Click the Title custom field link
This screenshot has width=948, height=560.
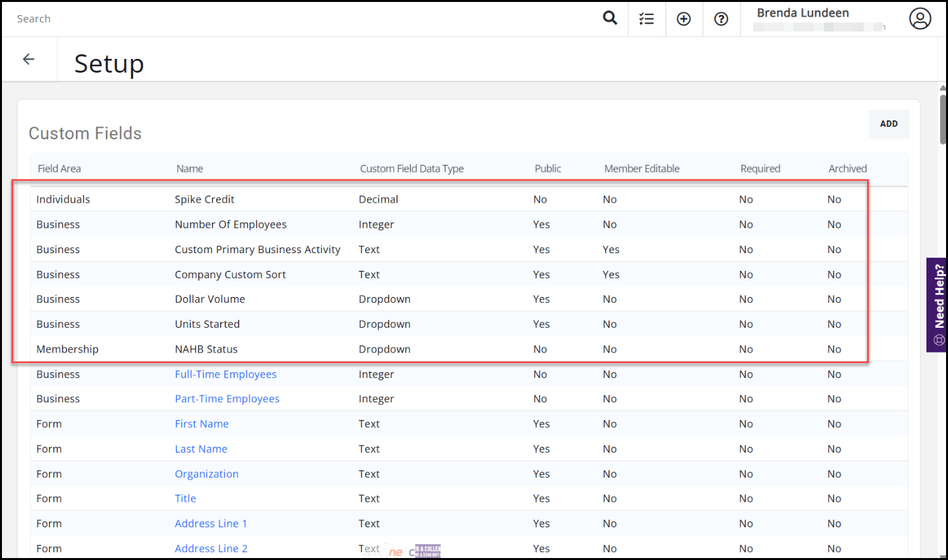(x=185, y=499)
